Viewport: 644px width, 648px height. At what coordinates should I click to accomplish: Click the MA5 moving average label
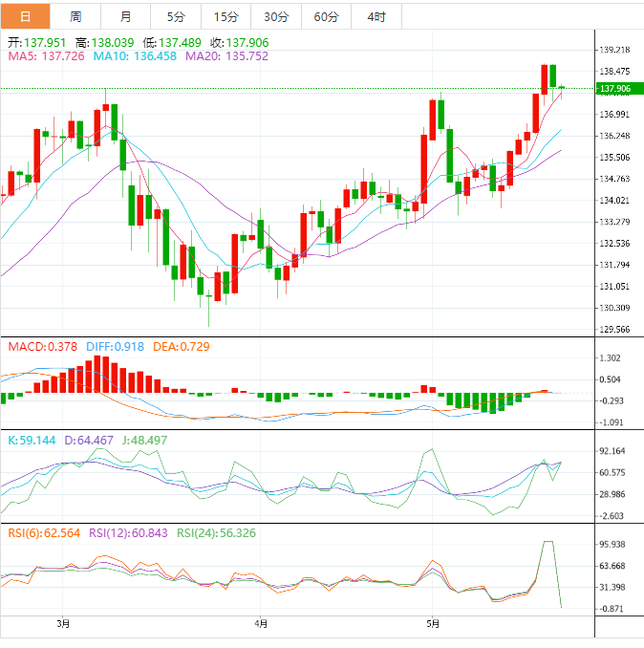coord(47,57)
